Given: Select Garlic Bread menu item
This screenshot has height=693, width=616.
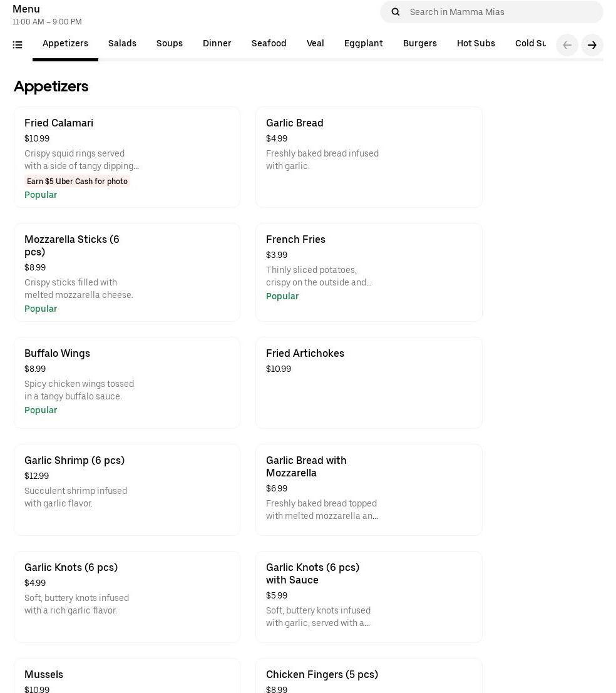Looking at the screenshot, I should [x=368, y=157].
